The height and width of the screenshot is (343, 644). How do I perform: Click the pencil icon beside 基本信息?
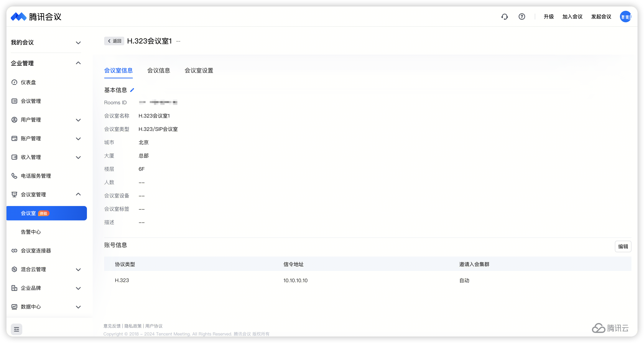[132, 90]
